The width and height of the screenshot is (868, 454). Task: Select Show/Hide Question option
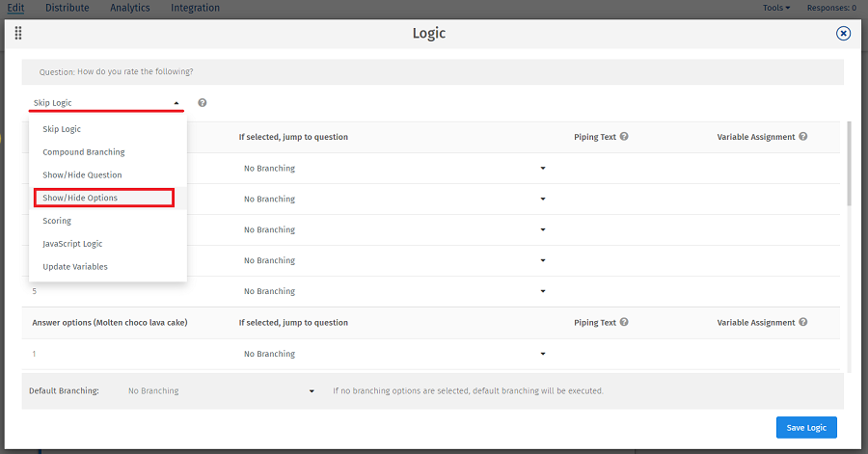pos(82,175)
